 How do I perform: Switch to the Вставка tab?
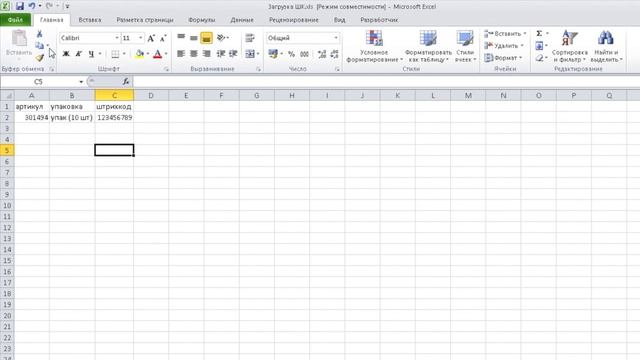pos(90,20)
